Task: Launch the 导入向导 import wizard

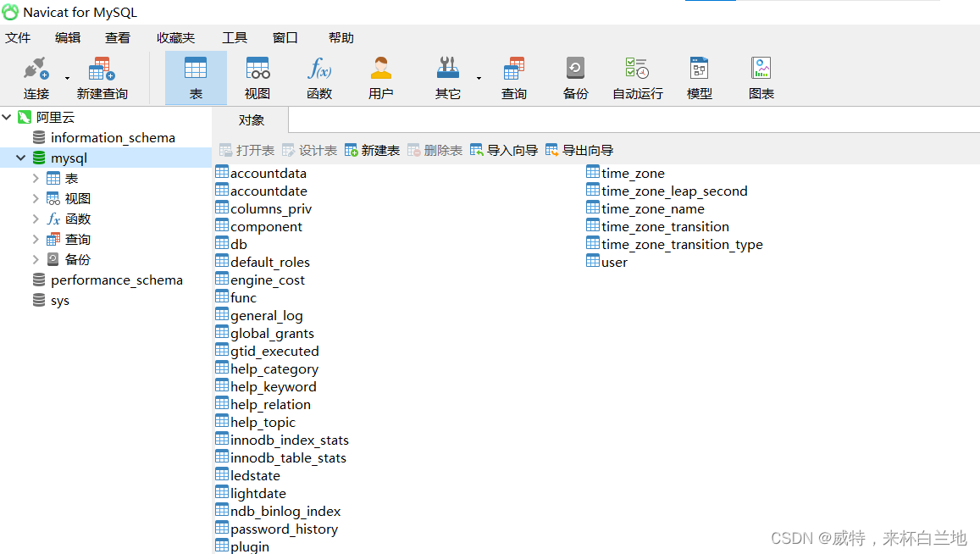Action: point(504,150)
